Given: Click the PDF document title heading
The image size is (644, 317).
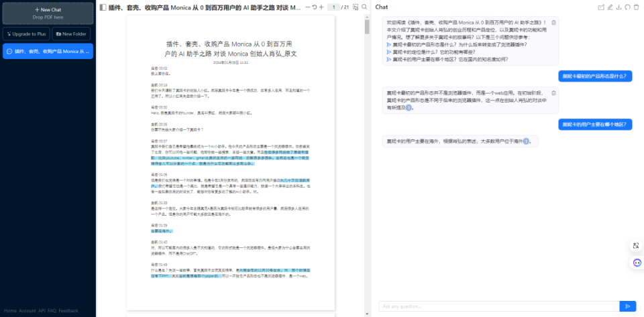Looking at the screenshot, I should [x=231, y=49].
